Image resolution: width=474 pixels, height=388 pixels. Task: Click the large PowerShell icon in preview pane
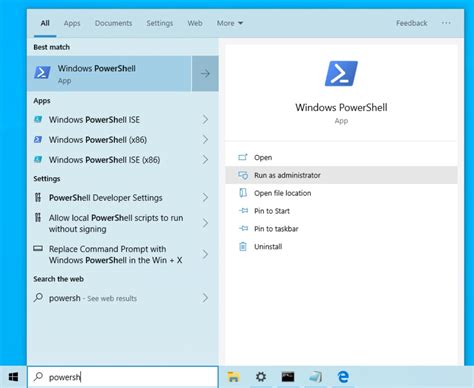pyautogui.click(x=341, y=73)
